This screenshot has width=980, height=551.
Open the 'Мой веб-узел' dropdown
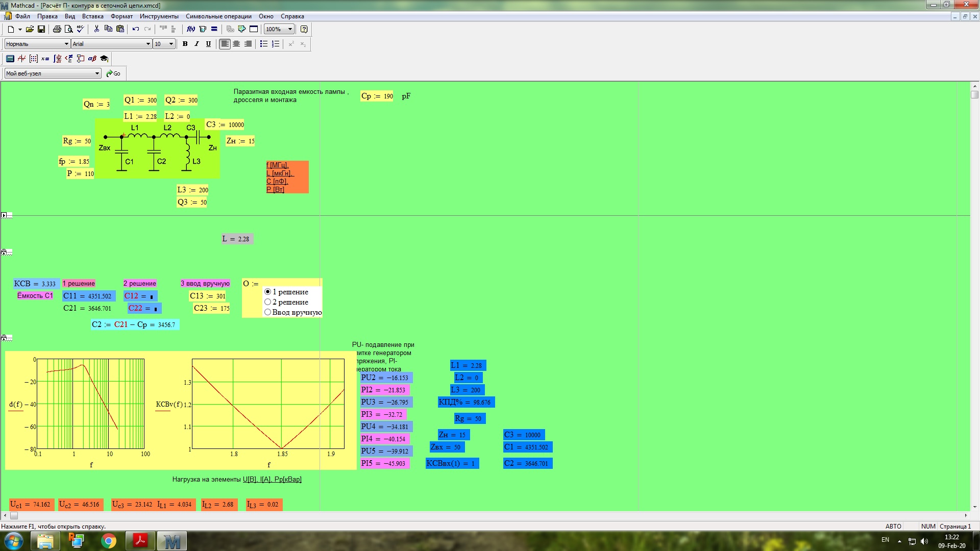click(x=97, y=73)
